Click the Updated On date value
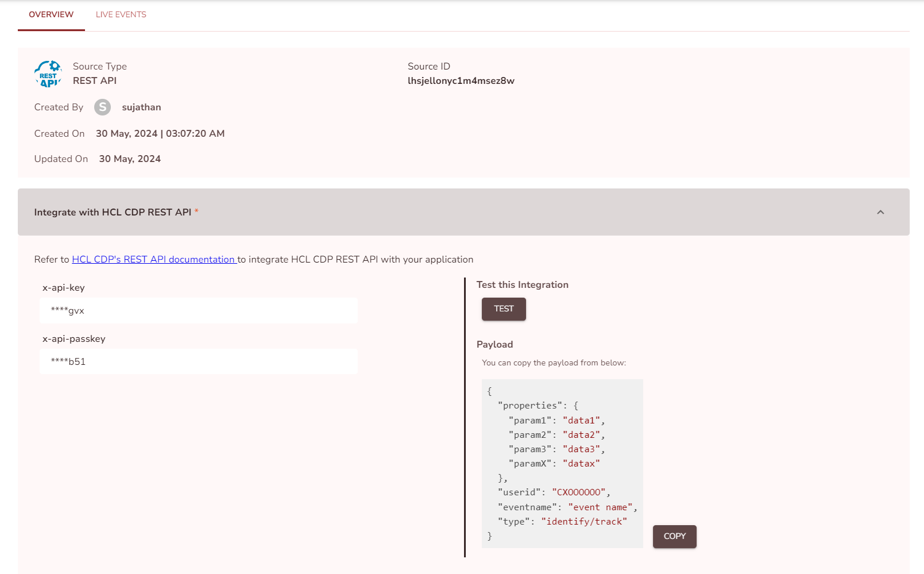 point(130,159)
